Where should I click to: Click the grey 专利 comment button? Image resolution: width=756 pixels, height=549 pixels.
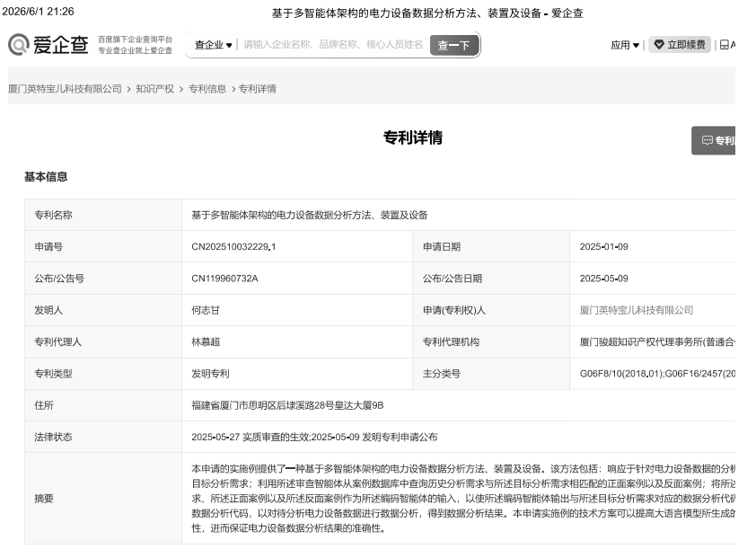click(714, 140)
